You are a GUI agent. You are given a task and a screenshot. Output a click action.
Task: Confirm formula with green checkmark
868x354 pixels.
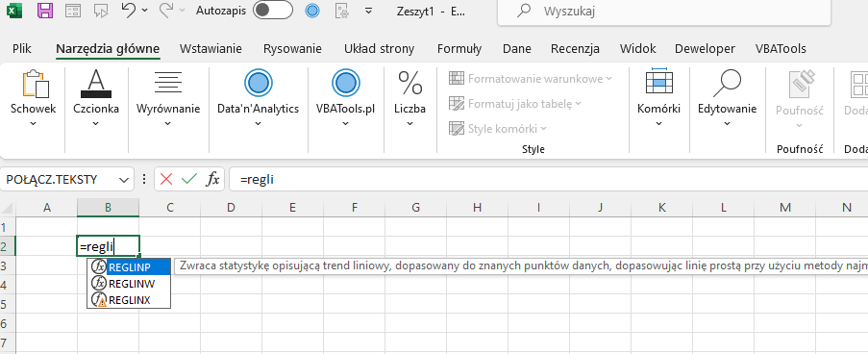click(x=189, y=179)
